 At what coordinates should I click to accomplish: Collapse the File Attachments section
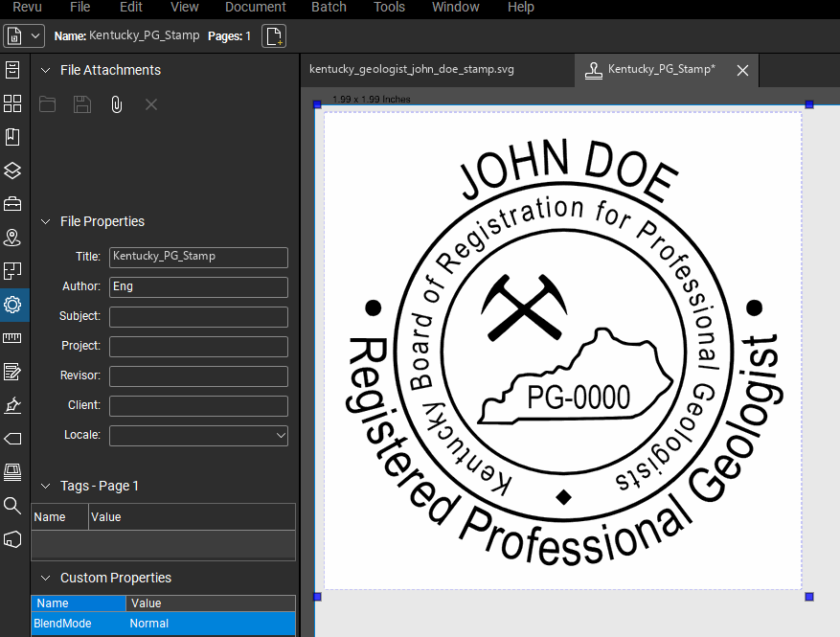46,70
